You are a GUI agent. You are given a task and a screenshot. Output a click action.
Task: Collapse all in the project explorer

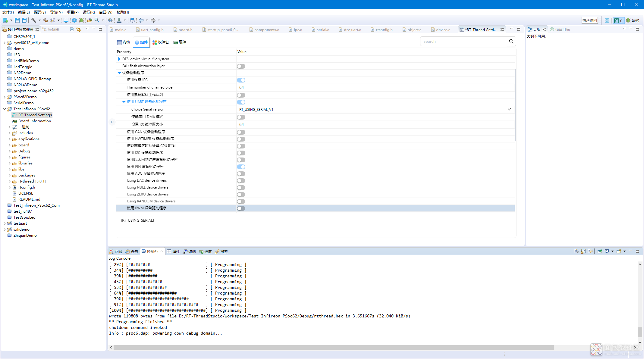72,29
